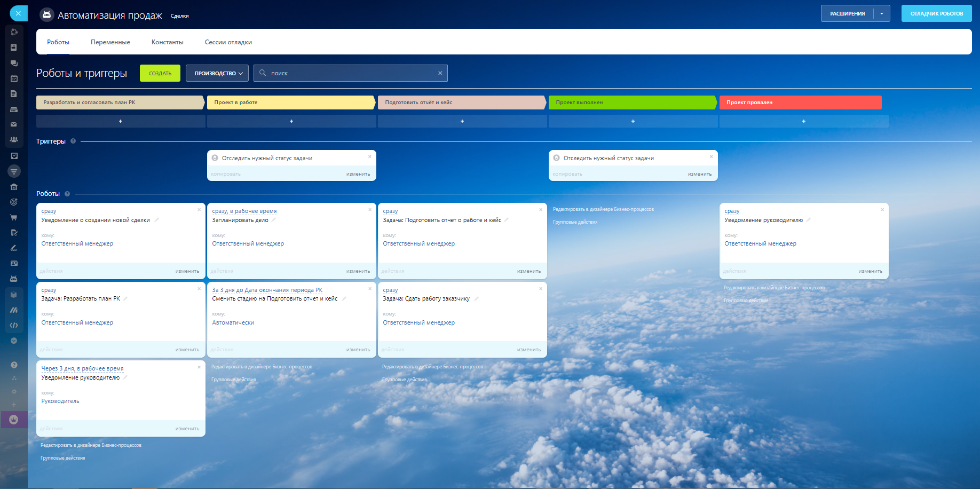This screenshot has height=489, width=980.
Task: Add a robot under Подготовить отчёт и кейс stage
Action: tap(462, 121)
